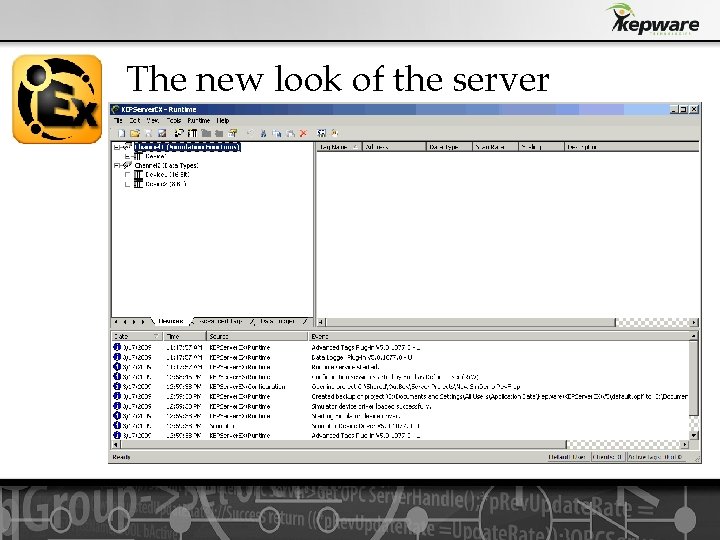The height and width of the screenshot is (540, 720).
Task: Click the New Device toolbar icon
Action: tap(192, 133)
